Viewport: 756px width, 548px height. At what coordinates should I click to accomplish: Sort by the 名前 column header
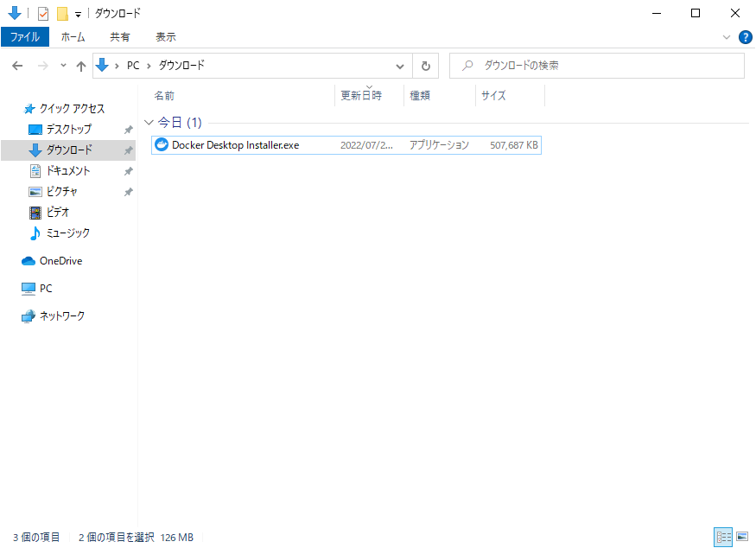coord(164,96)
